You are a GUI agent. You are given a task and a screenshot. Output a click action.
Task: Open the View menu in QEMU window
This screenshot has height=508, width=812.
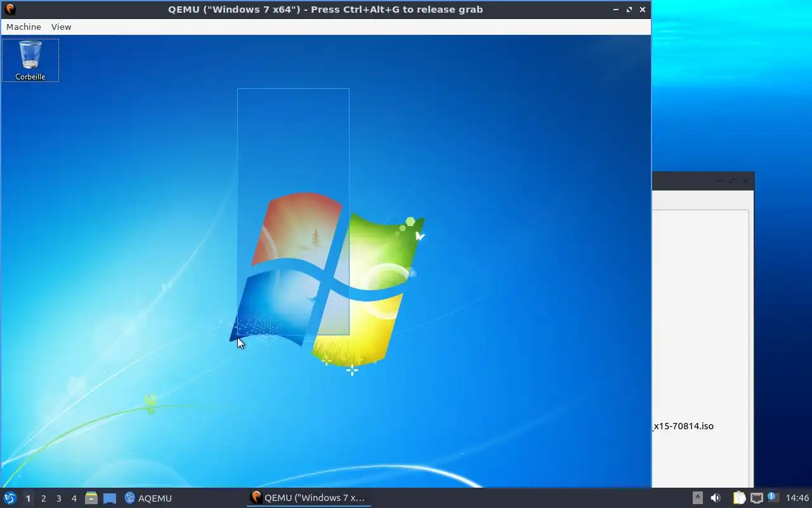tap(61, 27)
